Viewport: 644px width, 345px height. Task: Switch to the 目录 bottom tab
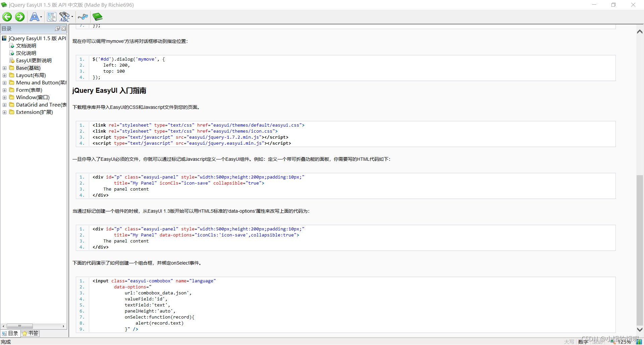(10, 333)
